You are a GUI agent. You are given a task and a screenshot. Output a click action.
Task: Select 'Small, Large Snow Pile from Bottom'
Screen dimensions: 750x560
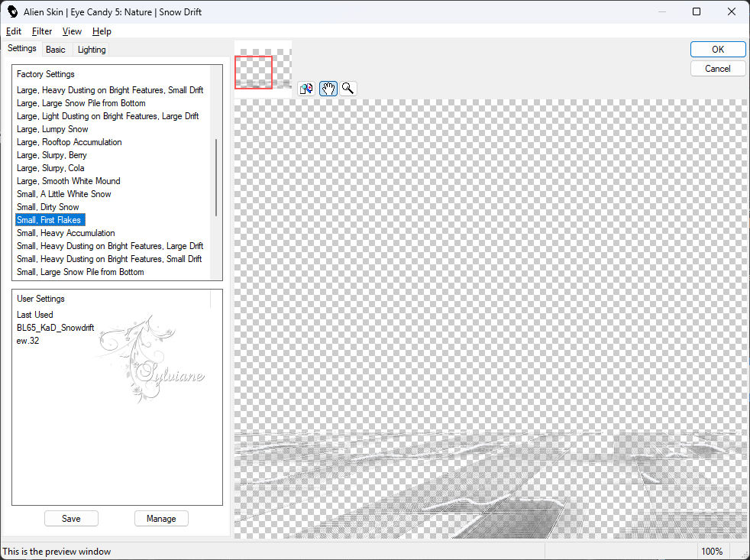coord(80,271)
